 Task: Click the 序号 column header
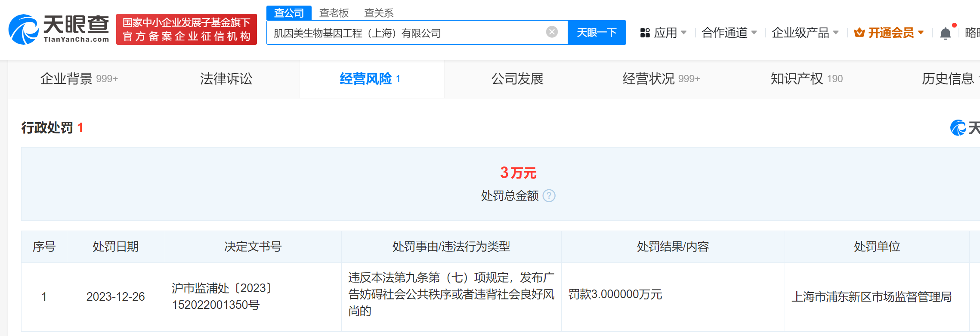[44, 247]
